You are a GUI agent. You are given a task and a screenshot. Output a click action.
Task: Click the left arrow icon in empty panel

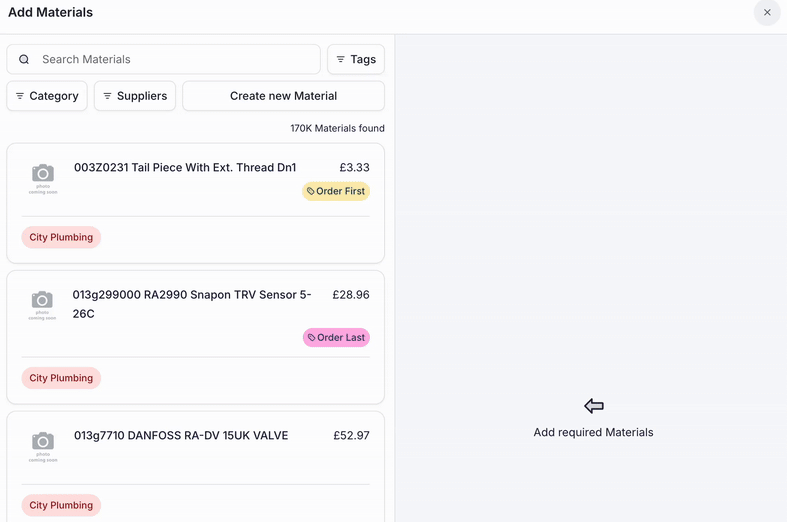pos(594,406)
